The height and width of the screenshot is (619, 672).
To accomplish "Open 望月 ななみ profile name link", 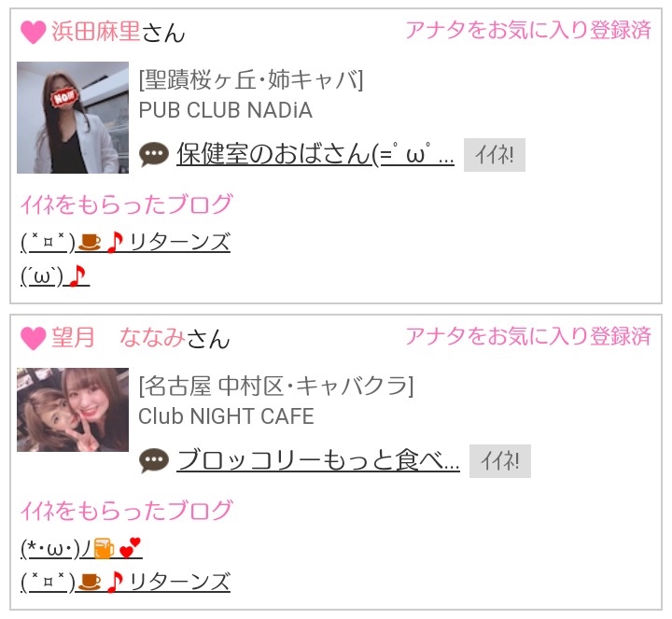I will 118,338.
